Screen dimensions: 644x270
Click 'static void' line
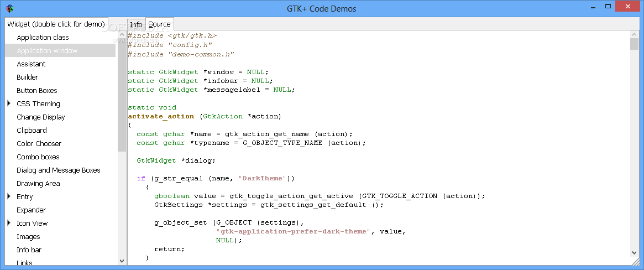(x=152, y=107)
